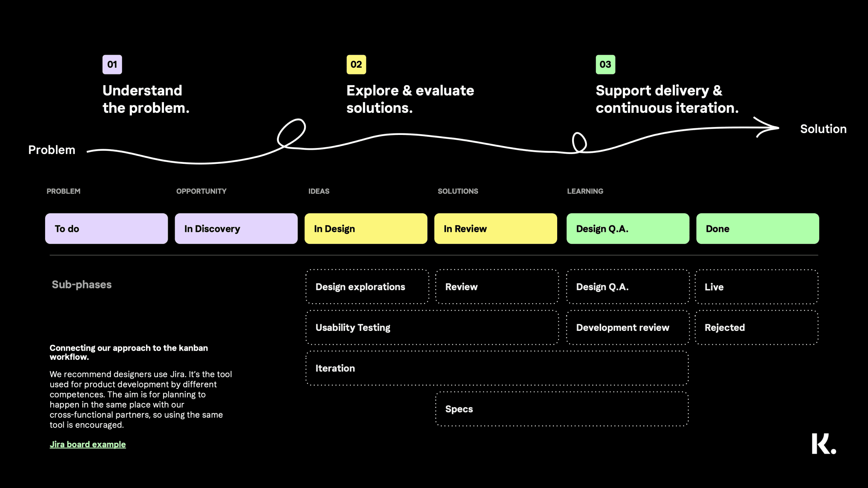Image resolution: width=868 pixels, height=488 pixels.
Task: Click the OPPORTUNITY column header
Action: (x=201, y=191)
